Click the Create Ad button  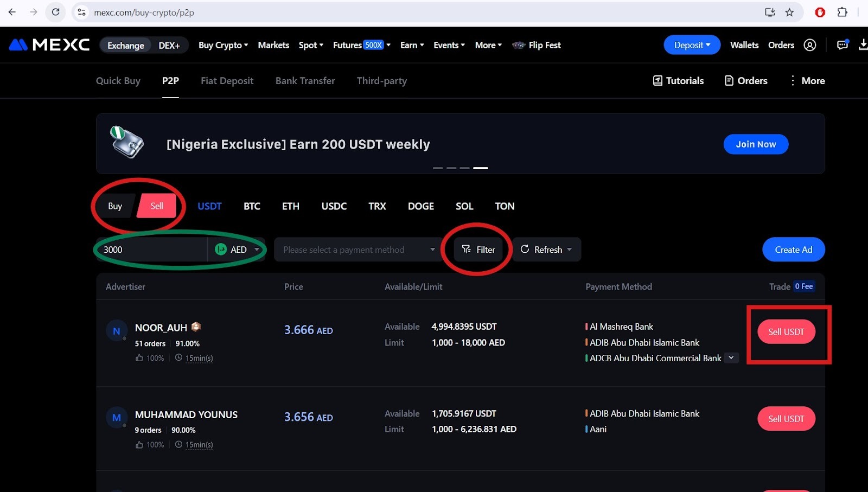click(793, 250)
